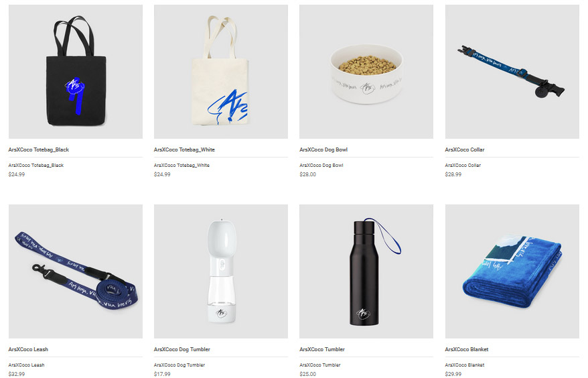Click the $29.99 blanket price
This screenshot has height=378, width=588.
click(x=453, y=374)
